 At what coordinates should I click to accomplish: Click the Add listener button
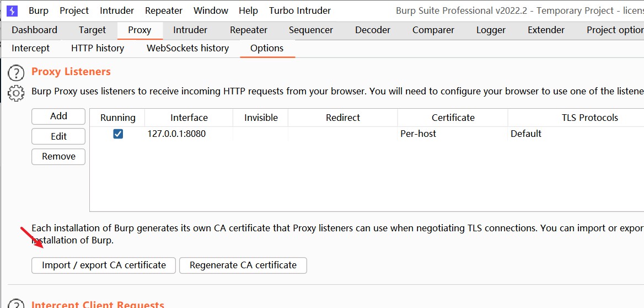click(x=58, y=116)
